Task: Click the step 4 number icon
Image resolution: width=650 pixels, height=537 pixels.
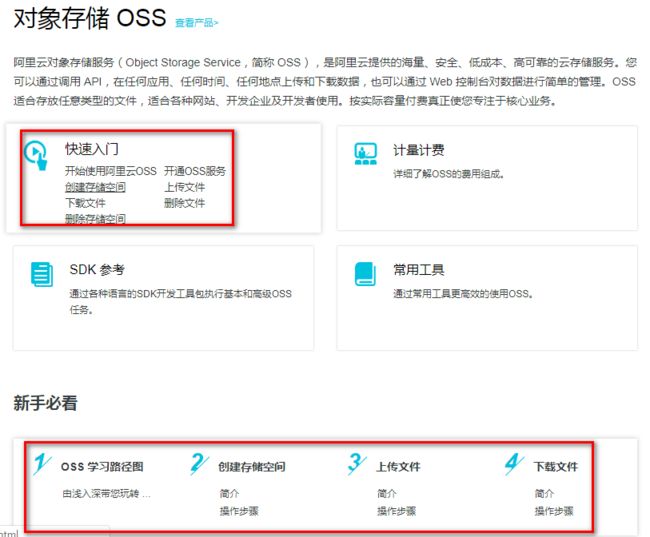Action: [x=514, y=464]
